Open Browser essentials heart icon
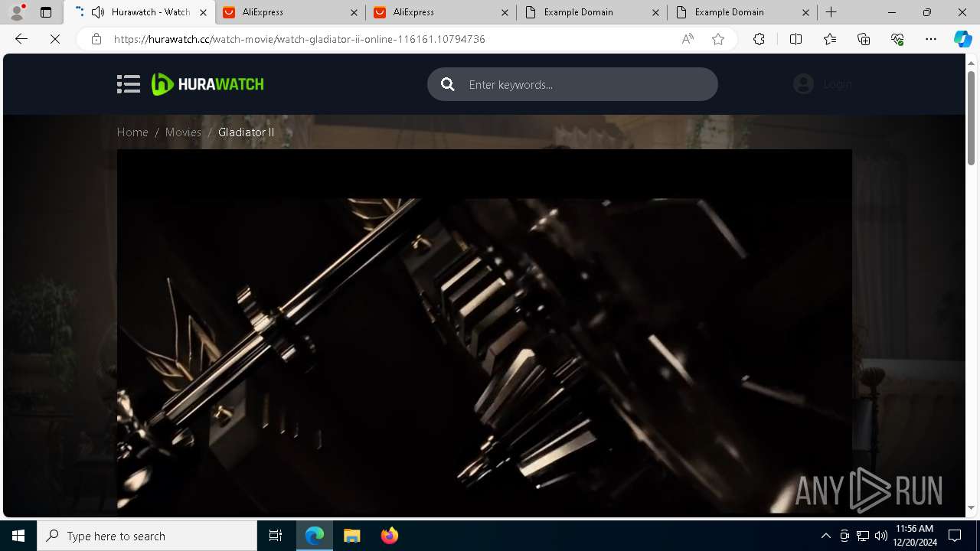980x551 pixels. 897,39
